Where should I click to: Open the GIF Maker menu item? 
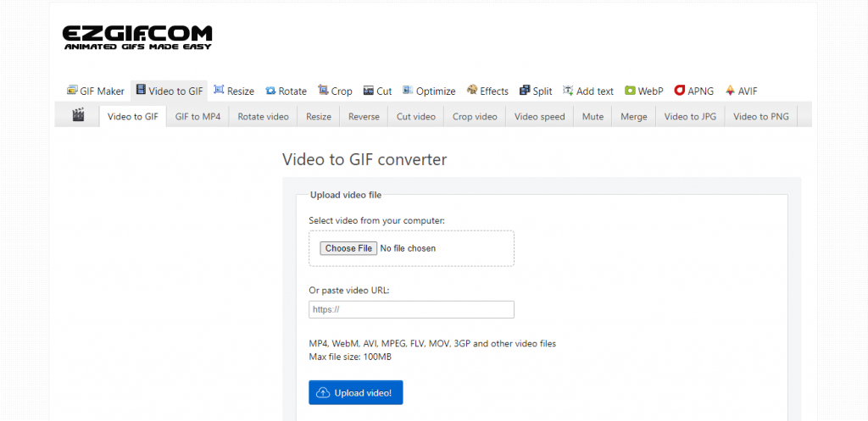[96, 91]
